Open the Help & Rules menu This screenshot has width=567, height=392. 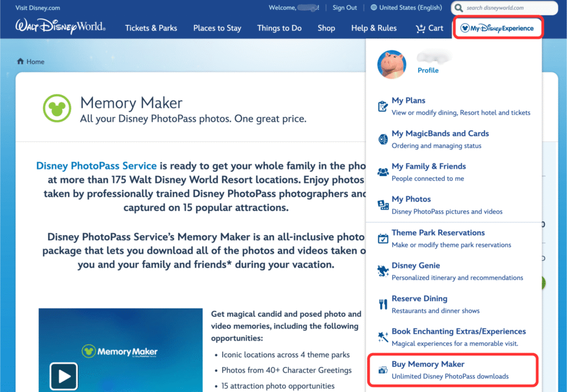coord(374,28)
